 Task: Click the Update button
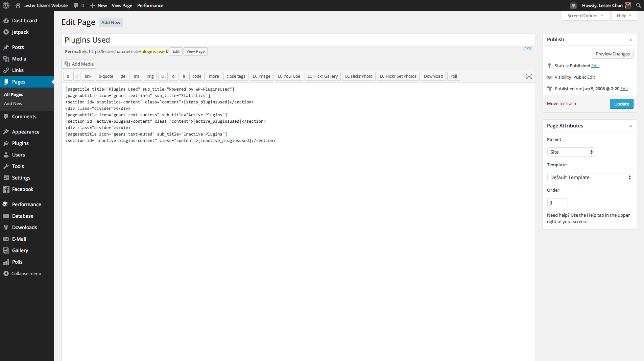pos(621,104)
